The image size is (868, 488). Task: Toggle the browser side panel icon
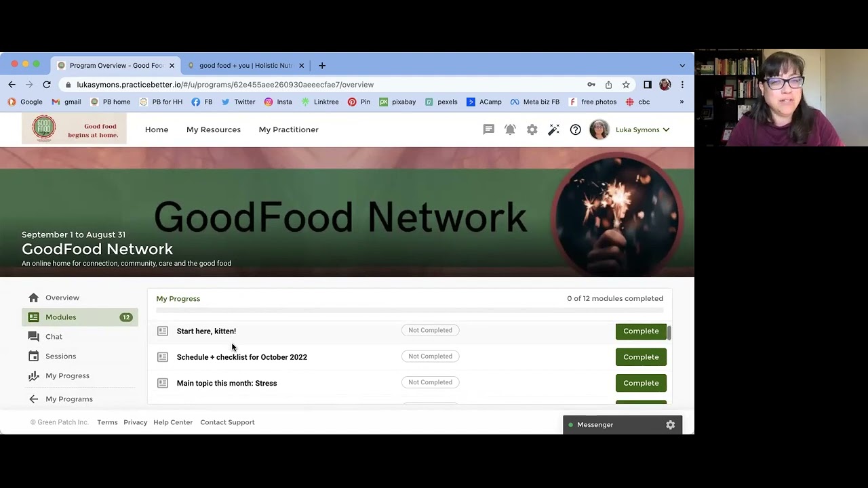click(x=648, y=85)
